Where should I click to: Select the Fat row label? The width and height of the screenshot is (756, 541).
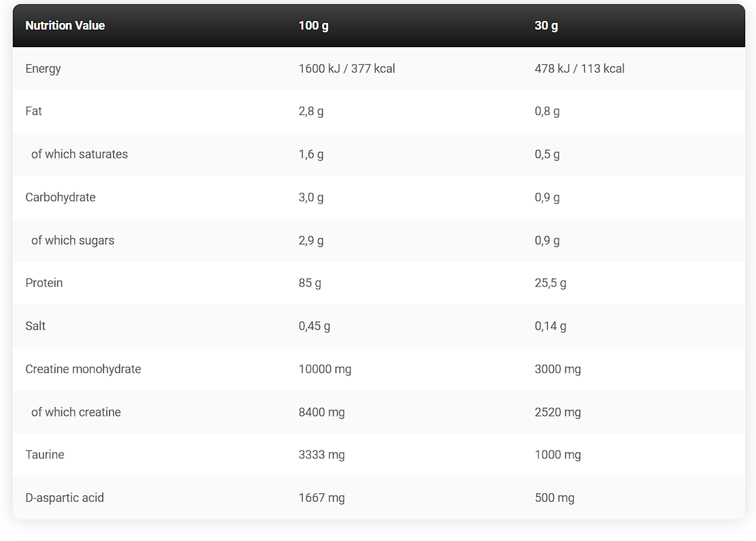point(34,111)
